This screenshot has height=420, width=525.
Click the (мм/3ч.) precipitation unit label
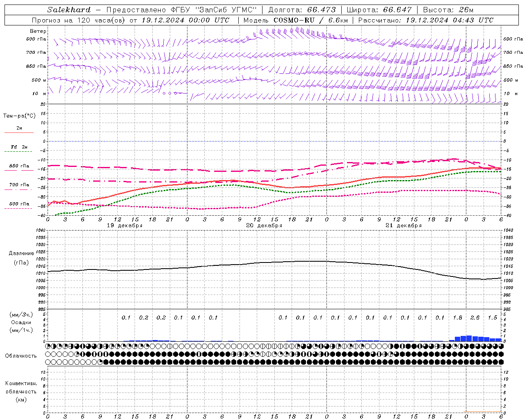pos(21,315)
